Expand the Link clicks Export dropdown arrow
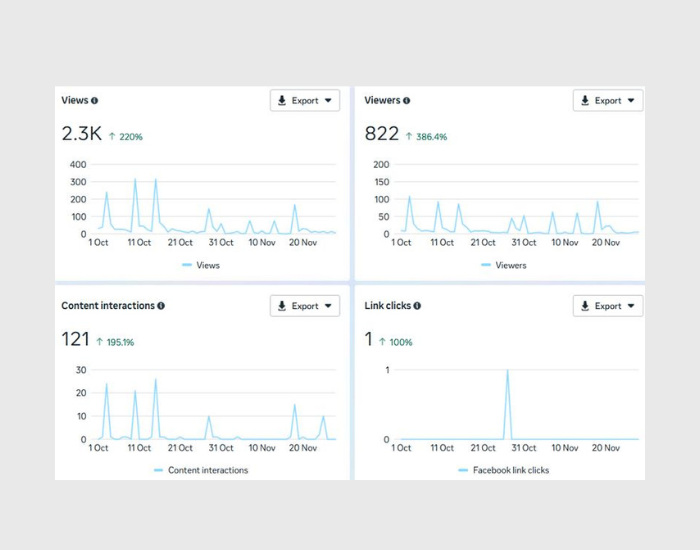 click(x=632, y=306)
